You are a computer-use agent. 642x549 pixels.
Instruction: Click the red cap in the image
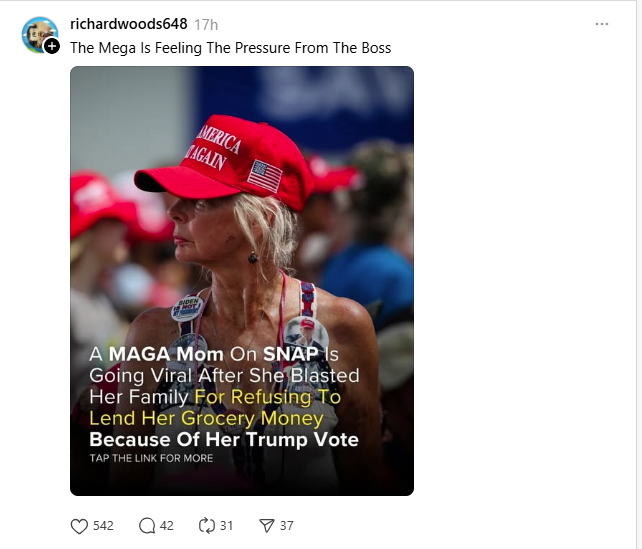click(x=238, y=160)
